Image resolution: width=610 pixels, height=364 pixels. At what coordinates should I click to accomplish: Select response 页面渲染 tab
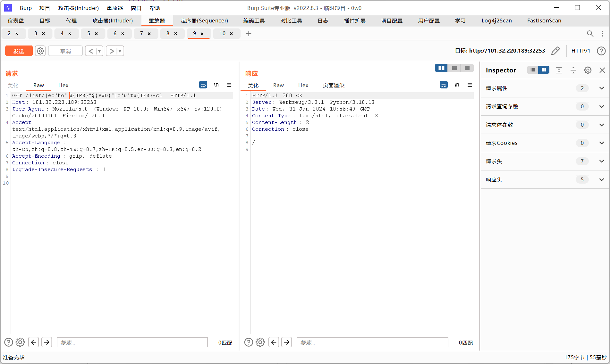(334, 85)
